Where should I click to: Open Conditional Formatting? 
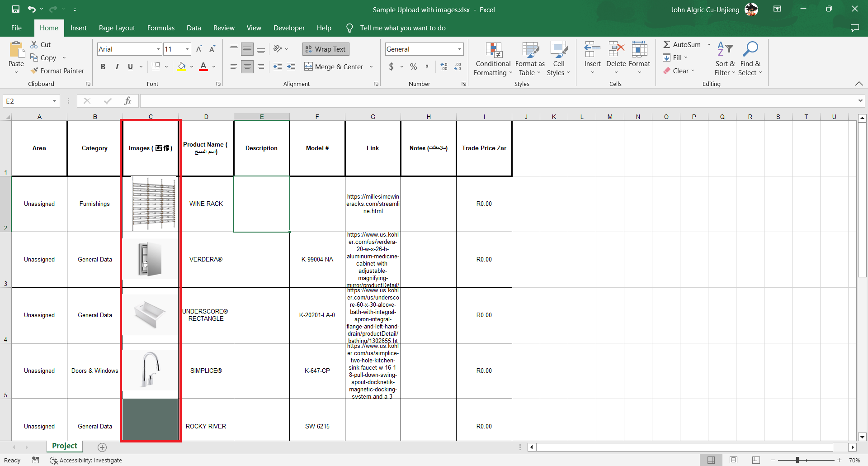tap(493, 59)
